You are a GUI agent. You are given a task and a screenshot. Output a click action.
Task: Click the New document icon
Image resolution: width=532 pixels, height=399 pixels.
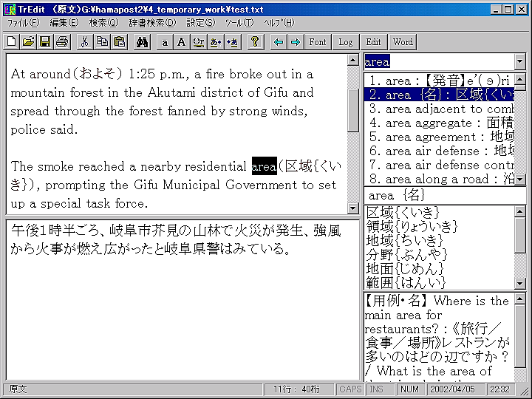pyautogui.click(x=12, y=42)
